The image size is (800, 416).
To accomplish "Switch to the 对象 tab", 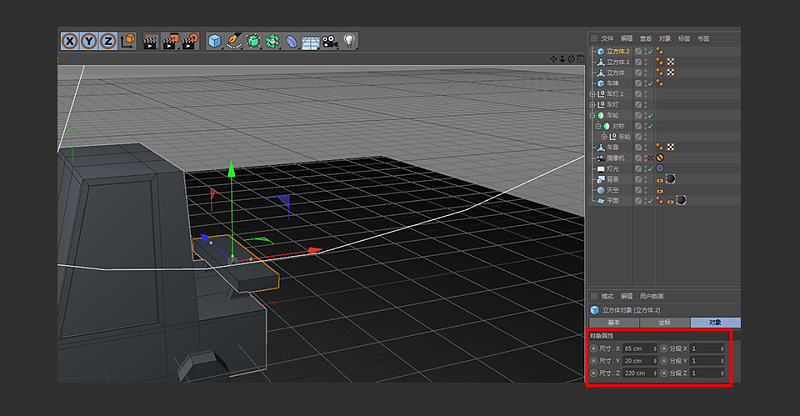I will coord(715,322).
